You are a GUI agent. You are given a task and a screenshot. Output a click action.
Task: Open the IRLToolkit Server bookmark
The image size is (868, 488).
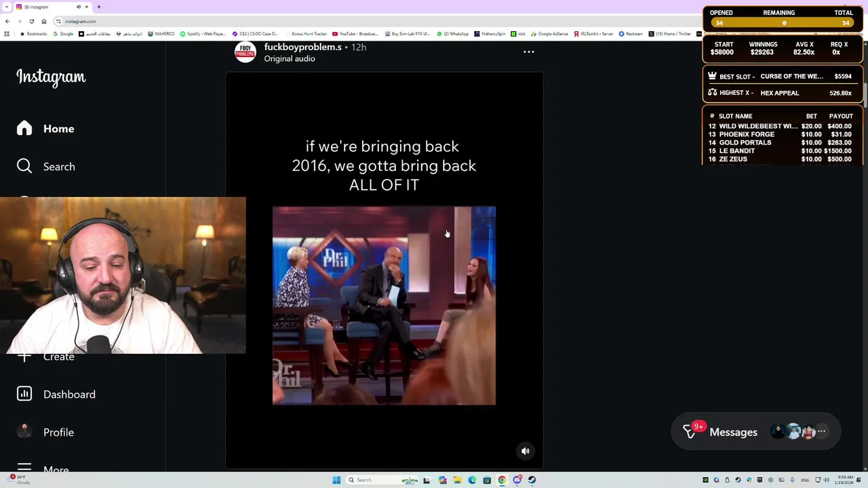(593, 34)
